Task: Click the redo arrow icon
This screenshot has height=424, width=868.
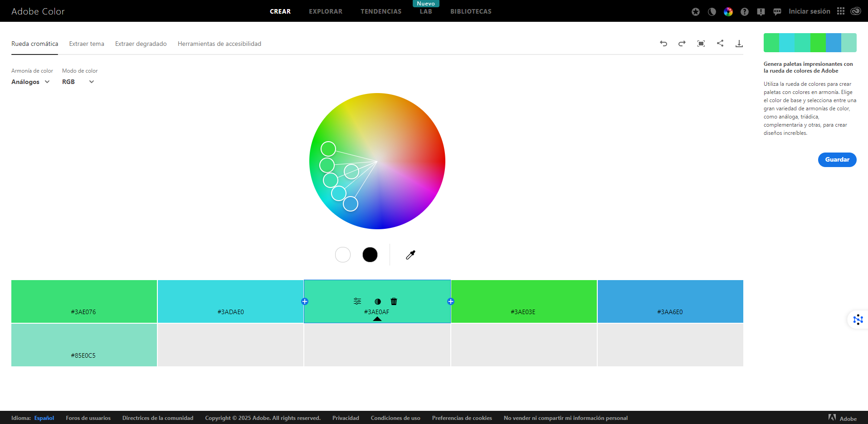Action: (x=682, y=44)
